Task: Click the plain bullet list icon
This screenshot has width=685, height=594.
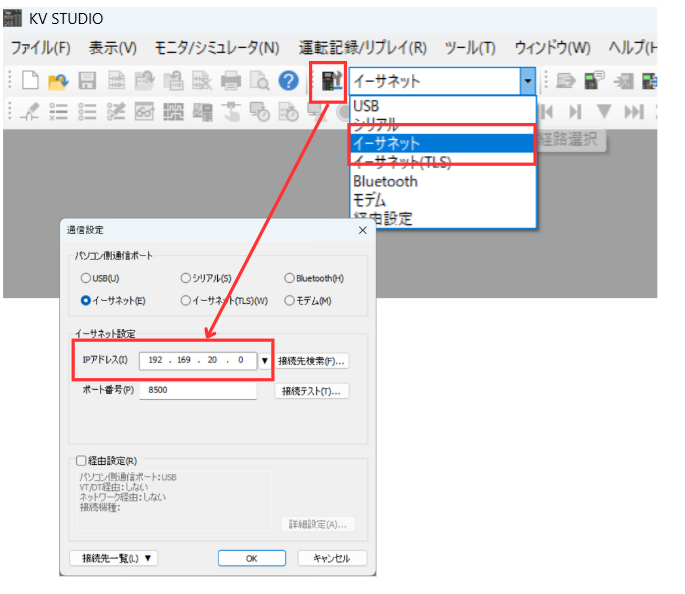Action: [x=87, y=112]
